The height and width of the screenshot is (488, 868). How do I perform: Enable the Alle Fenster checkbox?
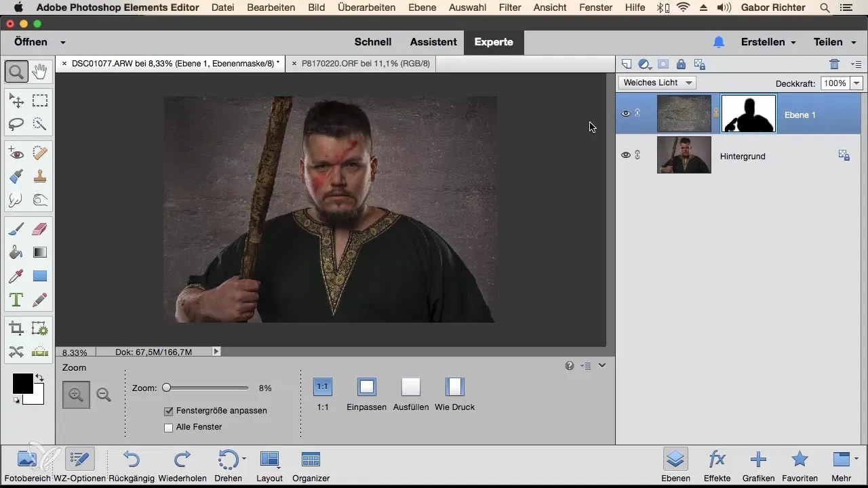pyautogui.click(x=169, y=427)
